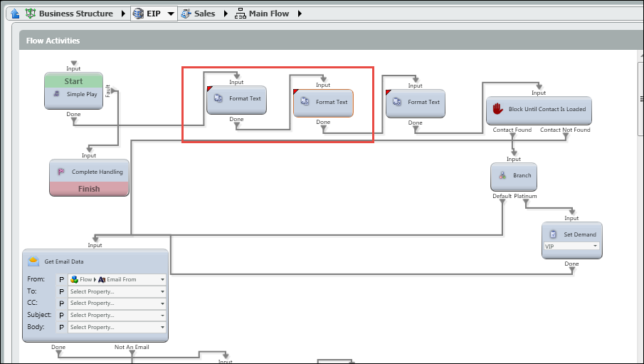The image size is (644, 364).
Task: Click the red hand Block Until Contact icon
Action: 499,110
